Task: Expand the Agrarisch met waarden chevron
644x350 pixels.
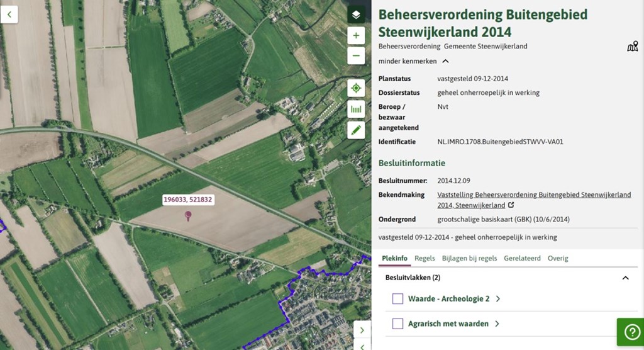Action: [497, 324]
